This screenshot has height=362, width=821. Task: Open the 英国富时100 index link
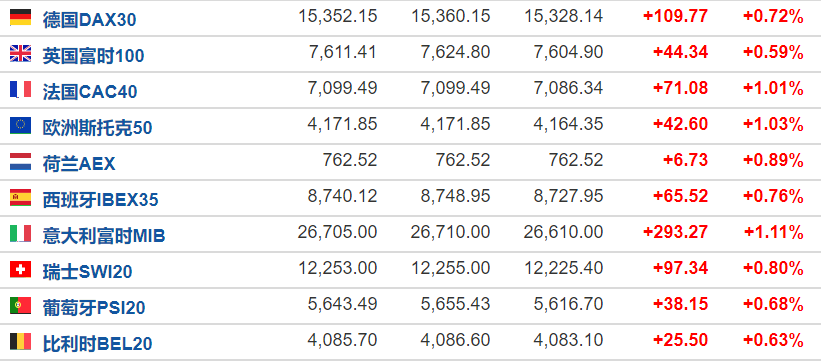point(93,56)
